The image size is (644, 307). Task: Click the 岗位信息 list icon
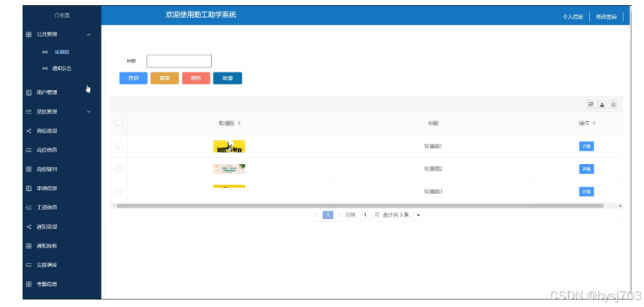(x=29, y=150)
